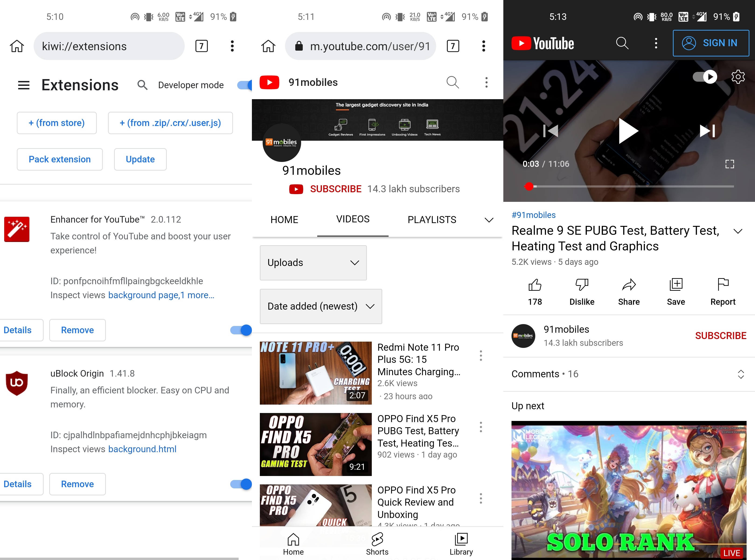755x560 pixels.
Task: Open options menu in dark YouTube header
Action: 656,43
